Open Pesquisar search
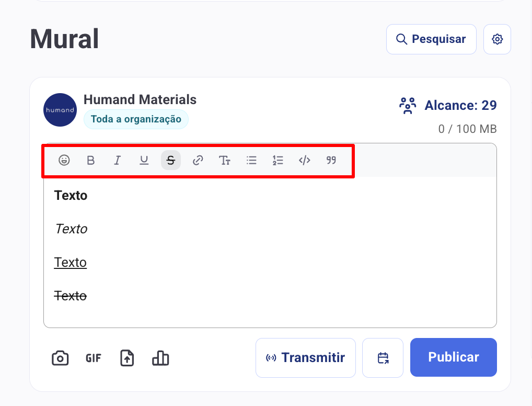 pos(431,39)
